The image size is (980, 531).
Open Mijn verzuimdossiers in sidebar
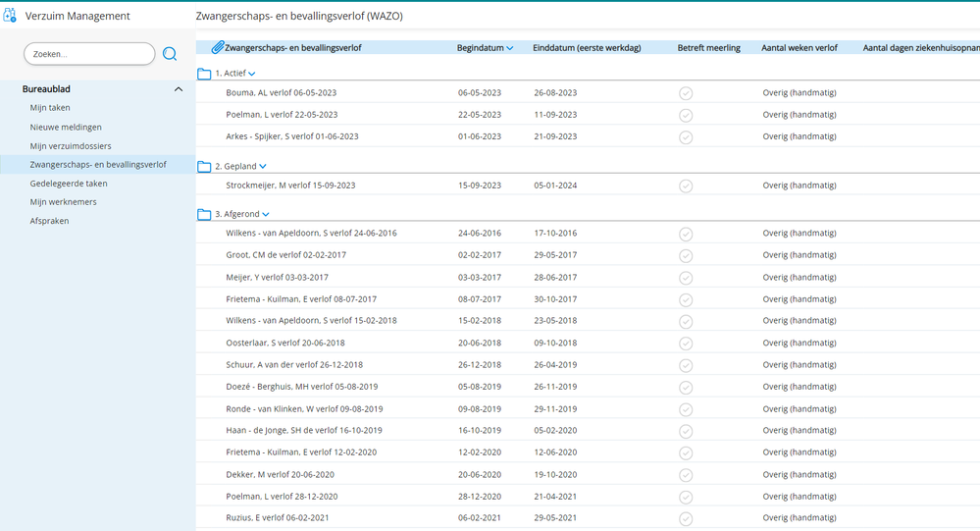(71, 145)
